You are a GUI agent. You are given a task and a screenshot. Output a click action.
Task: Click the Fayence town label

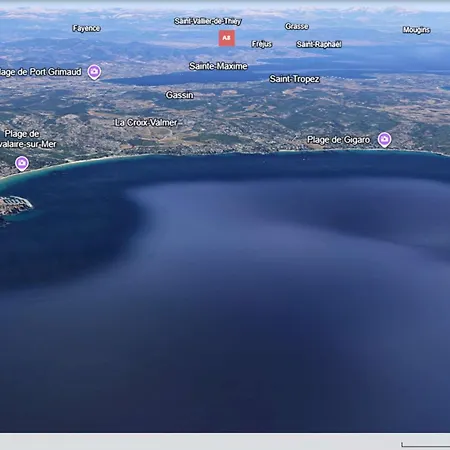coord(86,28)
